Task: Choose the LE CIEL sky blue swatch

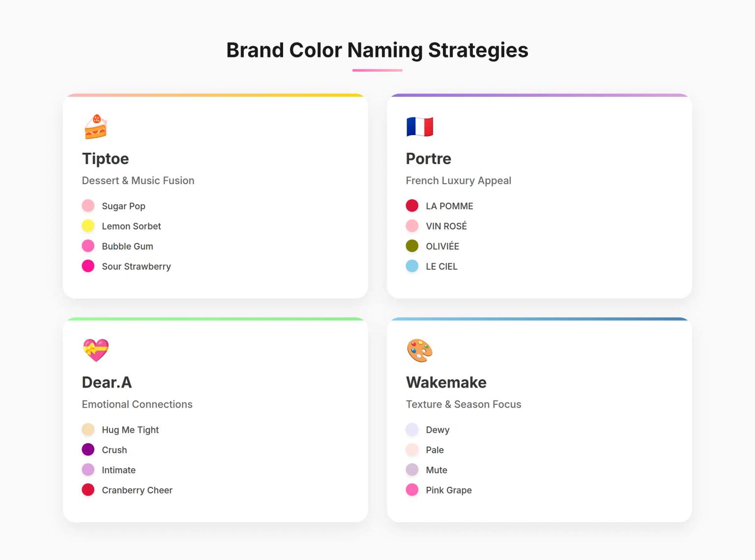Action: pyautogui.click(x=412, y=266)
